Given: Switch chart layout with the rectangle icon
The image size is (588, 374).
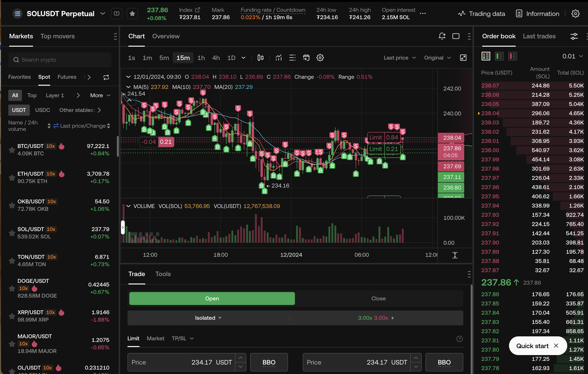Looking at the screenshot, I should (x=456, y=36).
